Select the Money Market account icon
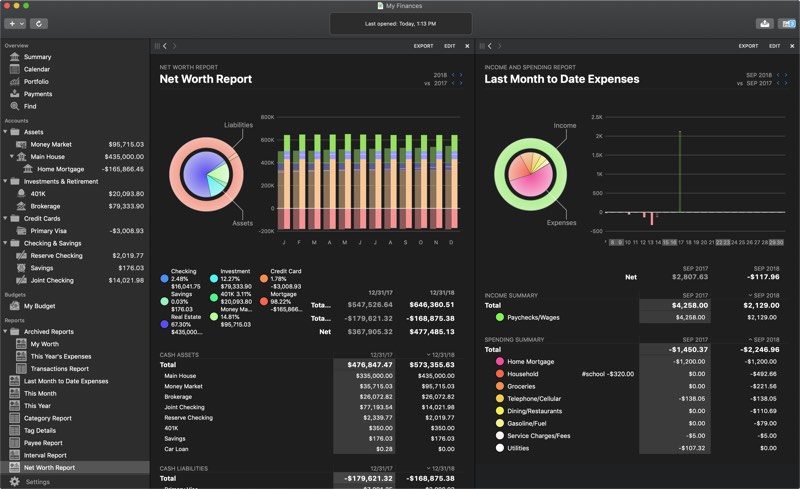 [x=21, y=144]
